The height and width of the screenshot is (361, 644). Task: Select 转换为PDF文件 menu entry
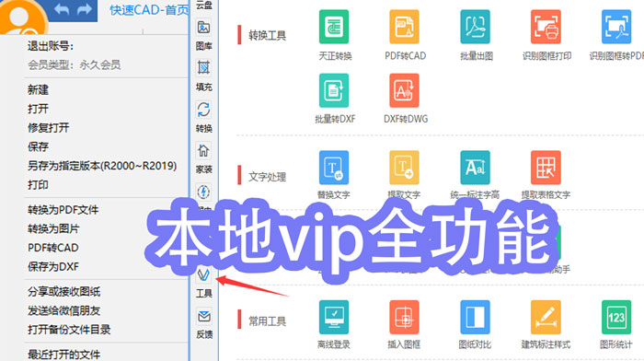coord(63,210)
